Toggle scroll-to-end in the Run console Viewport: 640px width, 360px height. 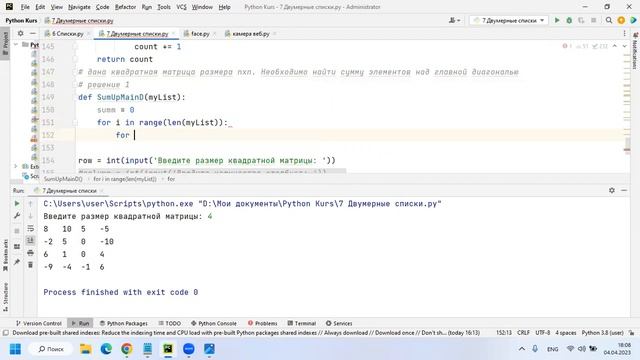coord(30,241)
